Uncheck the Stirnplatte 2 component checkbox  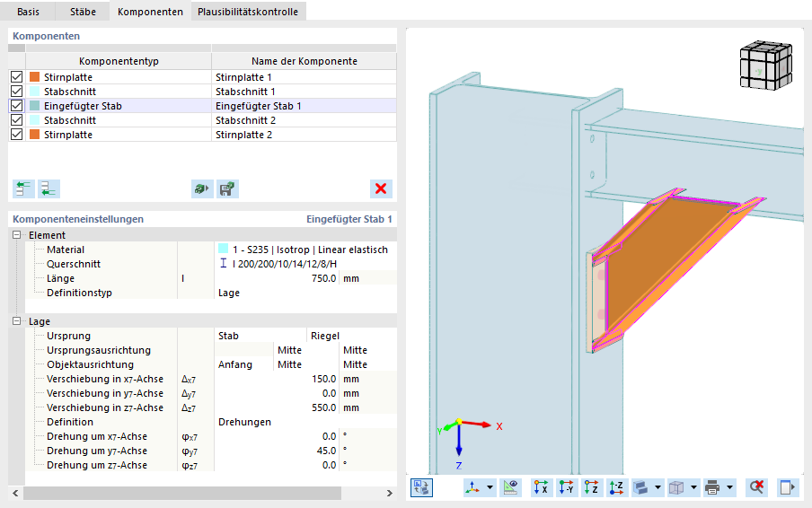point(16,135)
